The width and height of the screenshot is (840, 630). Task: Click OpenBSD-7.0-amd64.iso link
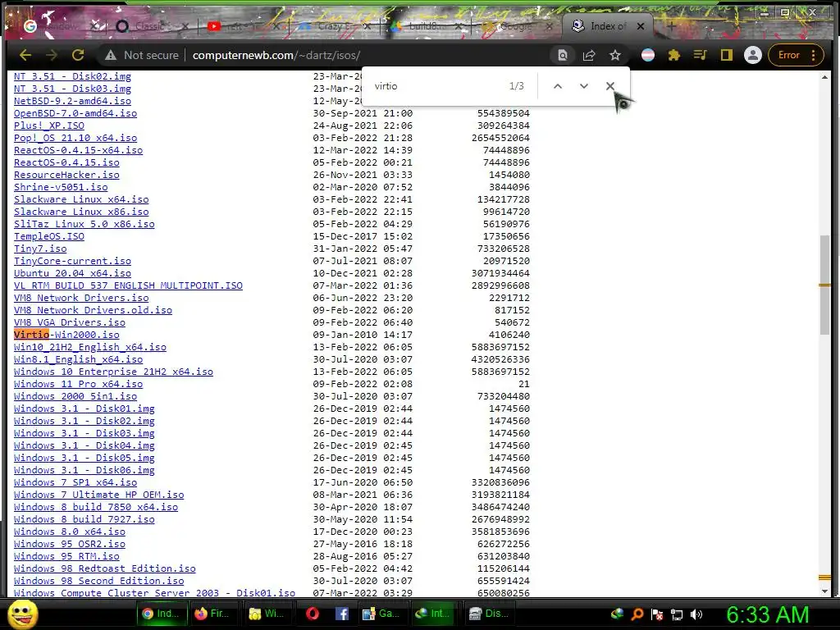tap(75, 113)
